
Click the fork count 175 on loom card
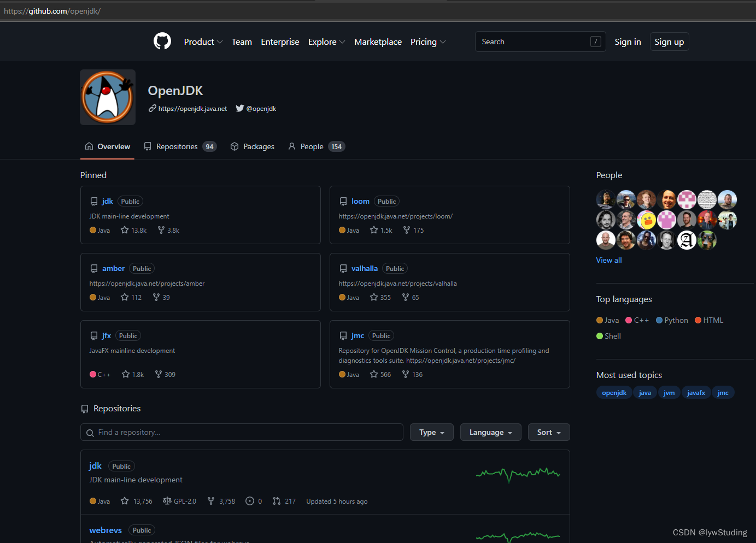[419, 231]
